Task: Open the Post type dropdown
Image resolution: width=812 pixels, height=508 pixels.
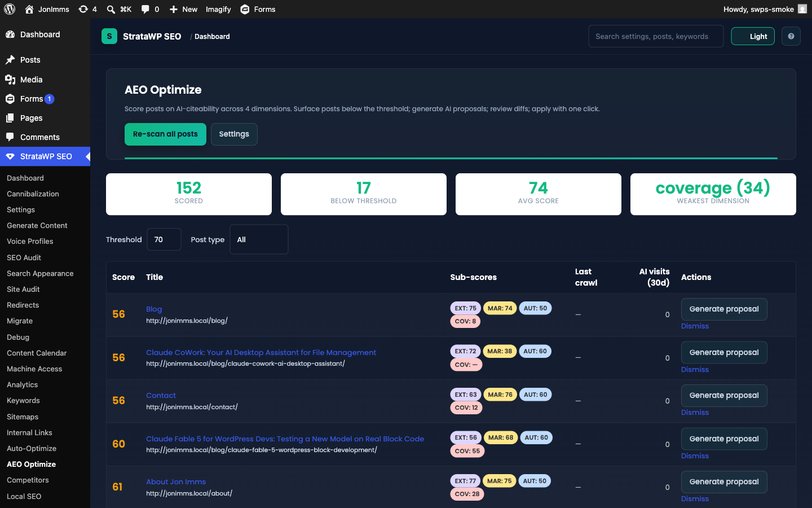Action: (x=259, y=239)
